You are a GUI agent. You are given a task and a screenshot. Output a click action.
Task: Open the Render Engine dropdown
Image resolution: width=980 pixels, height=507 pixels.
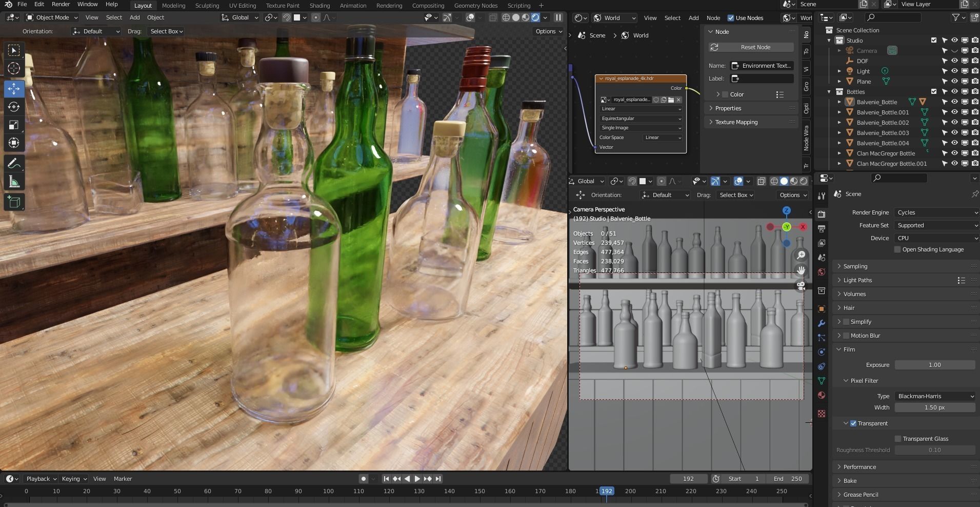937,212
